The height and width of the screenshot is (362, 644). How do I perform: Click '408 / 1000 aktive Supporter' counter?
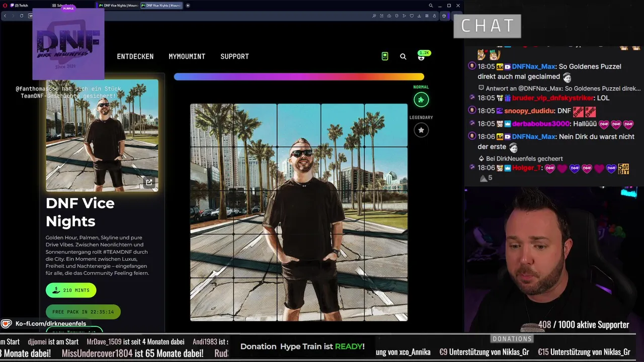[x=584, y=325]
